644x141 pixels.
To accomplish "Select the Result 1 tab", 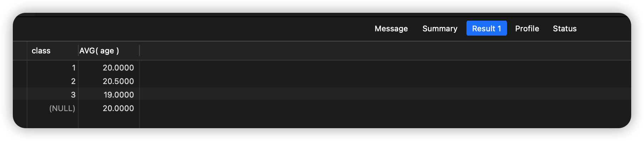I will pos(486,28).
